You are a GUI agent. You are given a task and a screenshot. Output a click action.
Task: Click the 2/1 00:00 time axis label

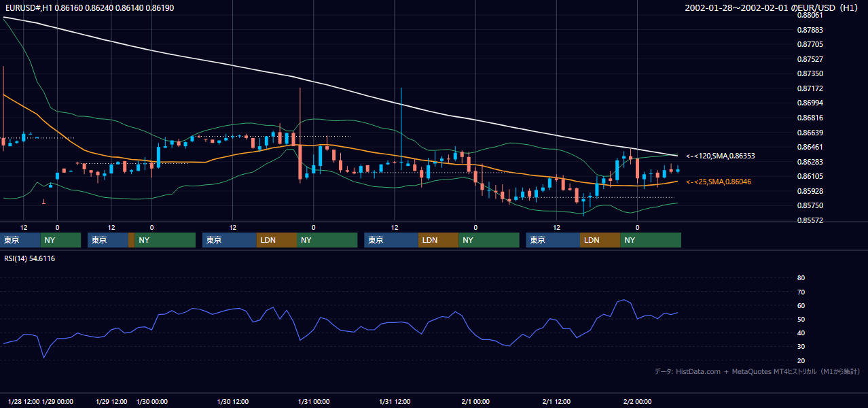(x=475, y=401)
